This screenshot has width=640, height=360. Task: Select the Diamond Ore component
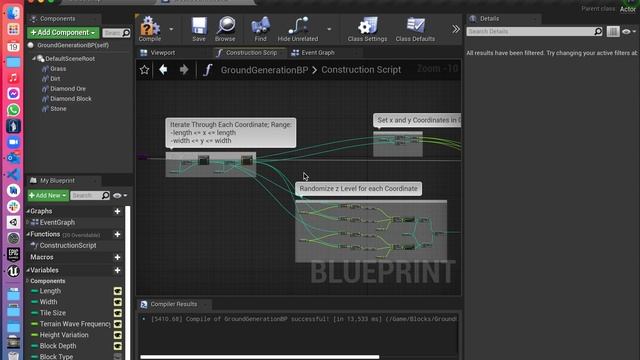coord(68,89)
